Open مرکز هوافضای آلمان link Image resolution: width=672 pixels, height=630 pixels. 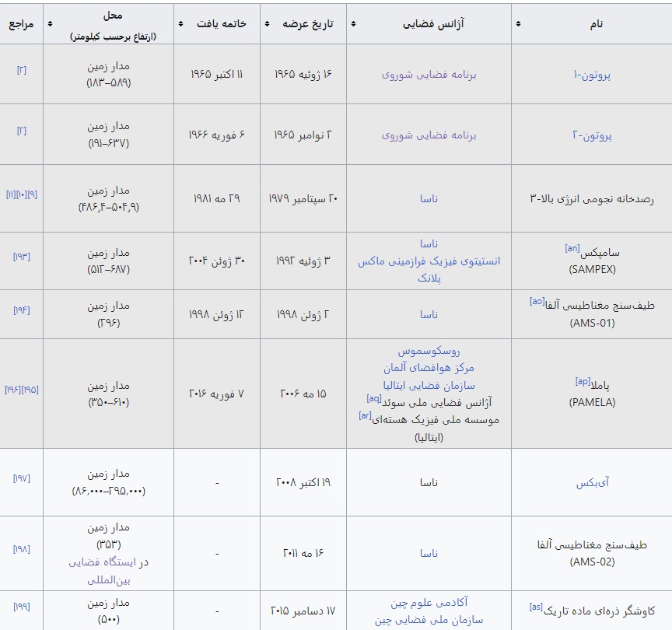429,368
